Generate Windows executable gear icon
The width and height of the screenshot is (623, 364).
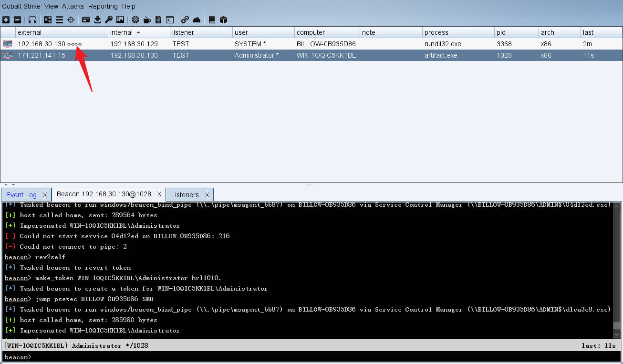tap(135, 20)
